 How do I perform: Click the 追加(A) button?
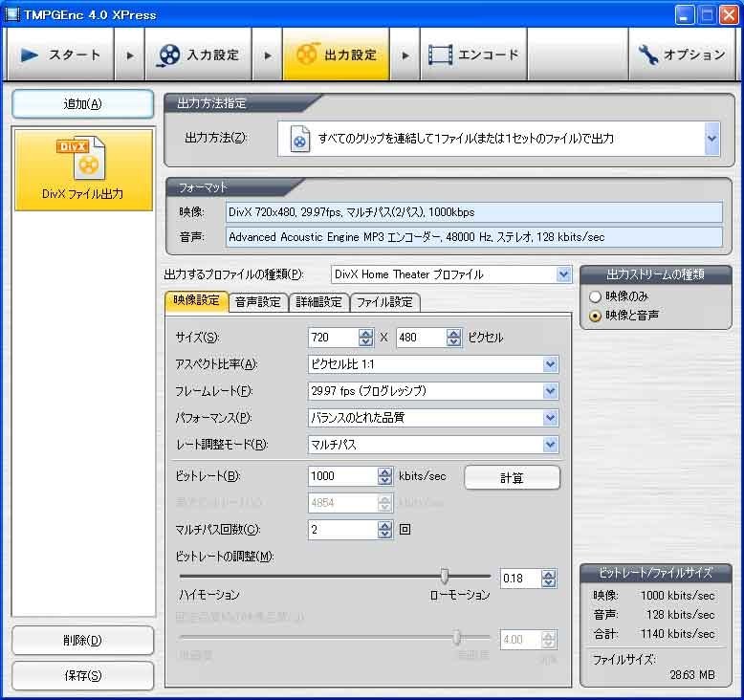click(x=82, y=104)
